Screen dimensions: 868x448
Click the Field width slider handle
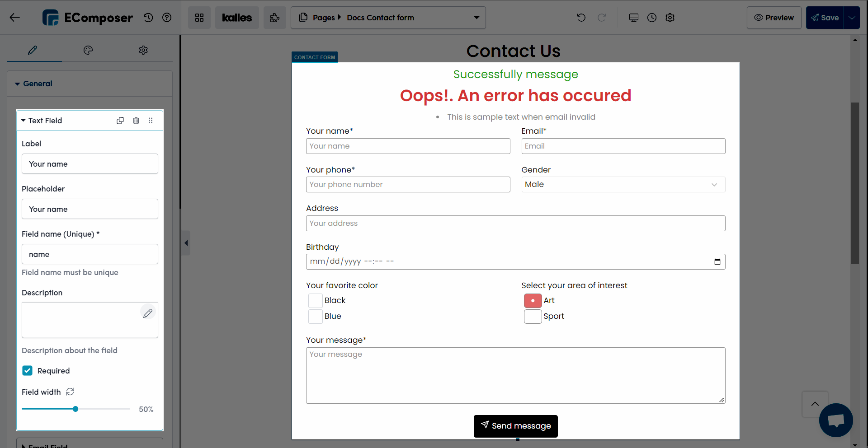tap(75, 409)
